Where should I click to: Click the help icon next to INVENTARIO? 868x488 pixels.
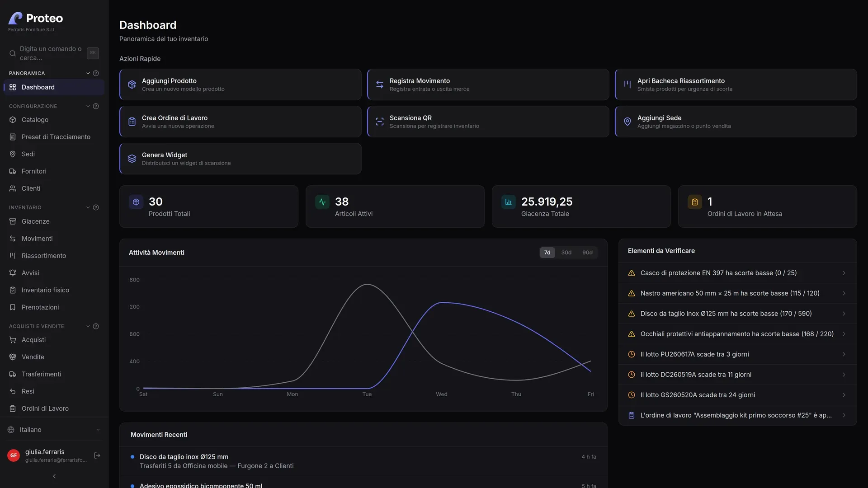(x=96, y=207)
